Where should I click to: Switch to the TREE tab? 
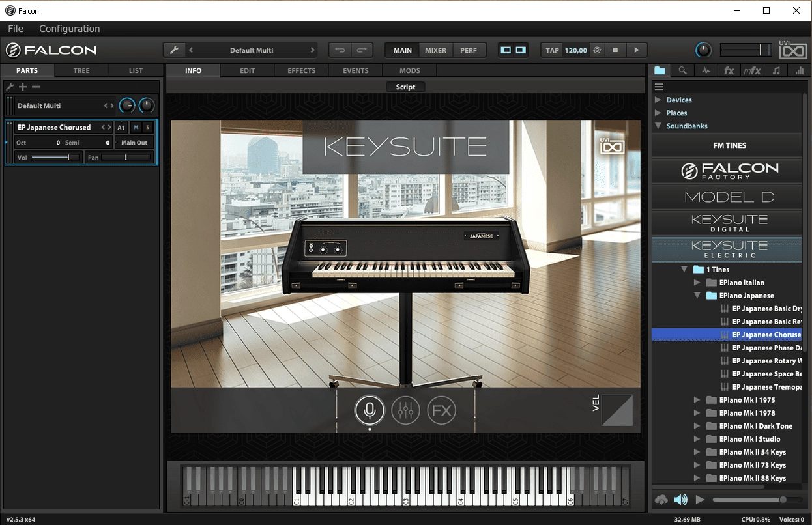click(x=81, y=70)
